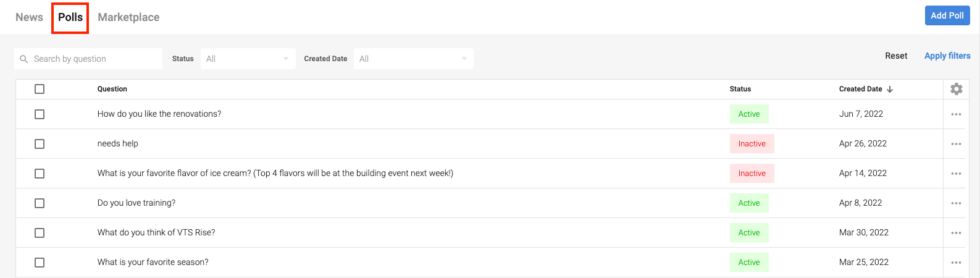Focus the Search by question field

(x=88, y=59)
